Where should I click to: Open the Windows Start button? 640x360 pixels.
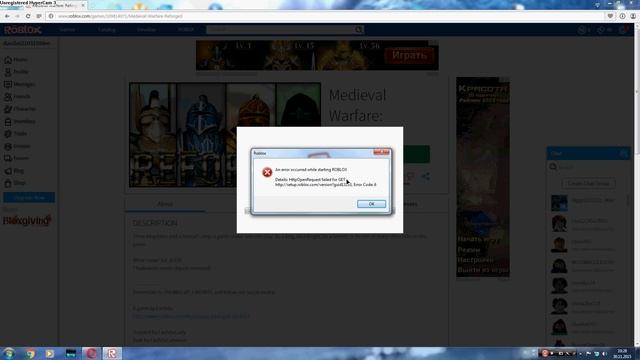pos(9,353)
